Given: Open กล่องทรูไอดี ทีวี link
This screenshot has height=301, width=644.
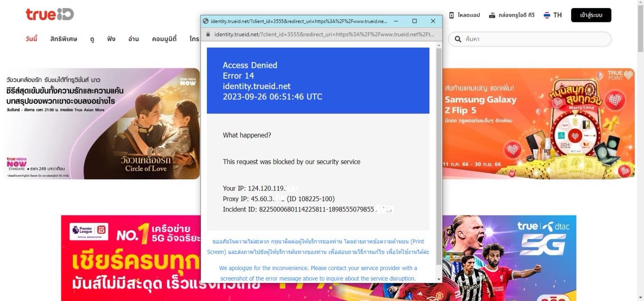Looking at the screenshot, I should (x=516, y=15).
